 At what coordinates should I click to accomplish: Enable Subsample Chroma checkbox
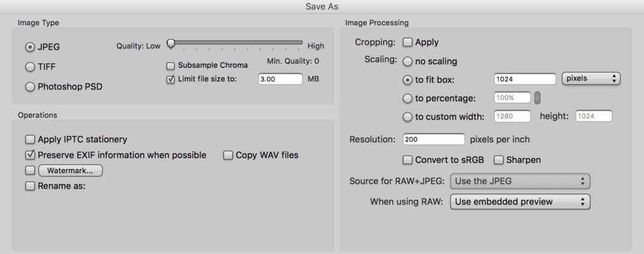coord(170,65)
